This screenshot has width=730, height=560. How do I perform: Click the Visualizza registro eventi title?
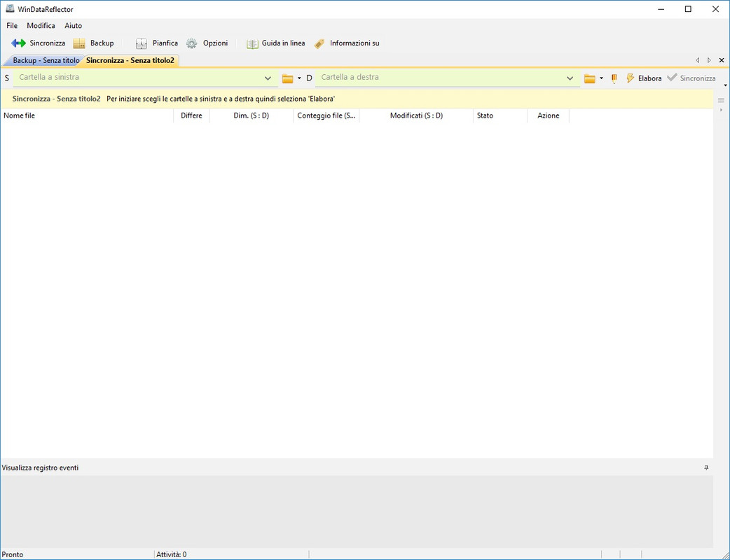pyautogui.click(x=40, y=468)
